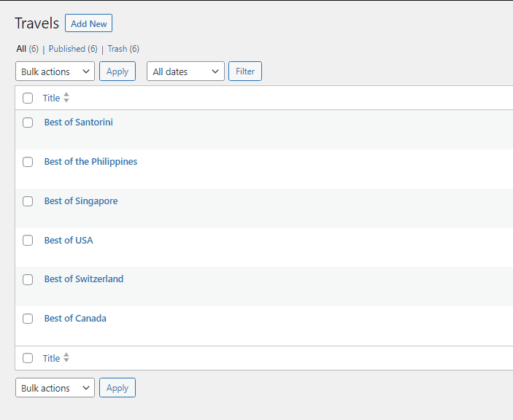
Task: Check the Best of Canada row
Action: [28, 319]
